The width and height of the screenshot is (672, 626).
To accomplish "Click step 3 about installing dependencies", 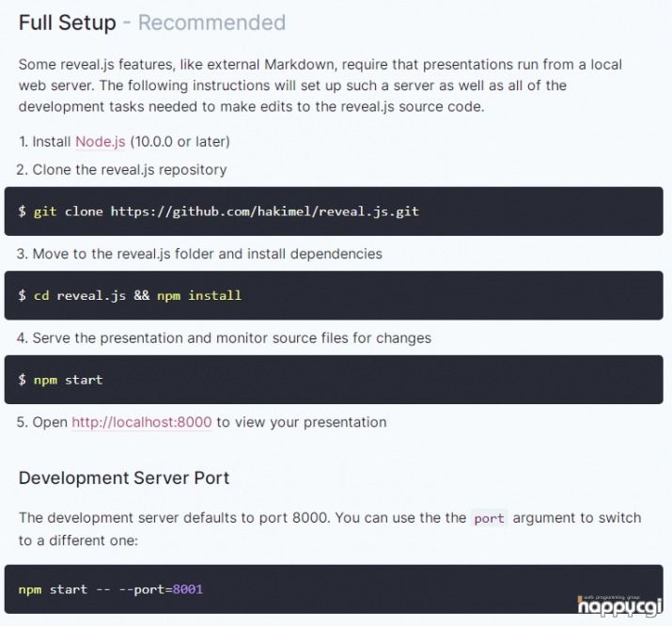I will 207,254.
